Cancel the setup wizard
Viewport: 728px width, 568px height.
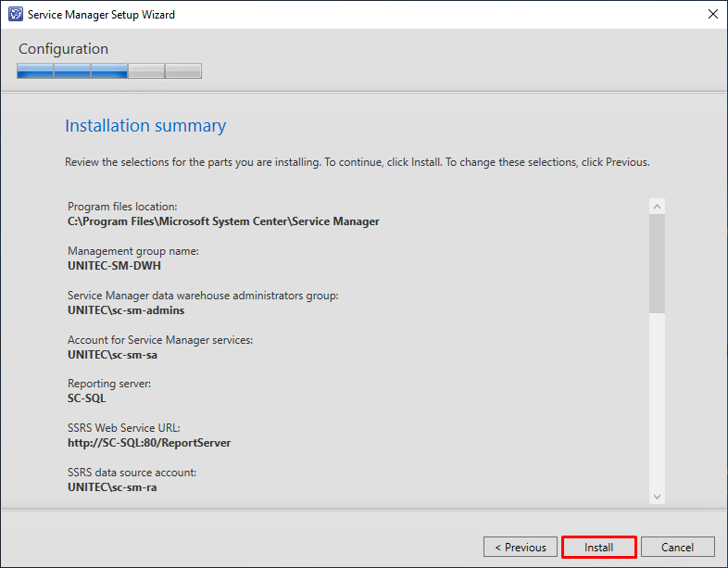(677, 547)
